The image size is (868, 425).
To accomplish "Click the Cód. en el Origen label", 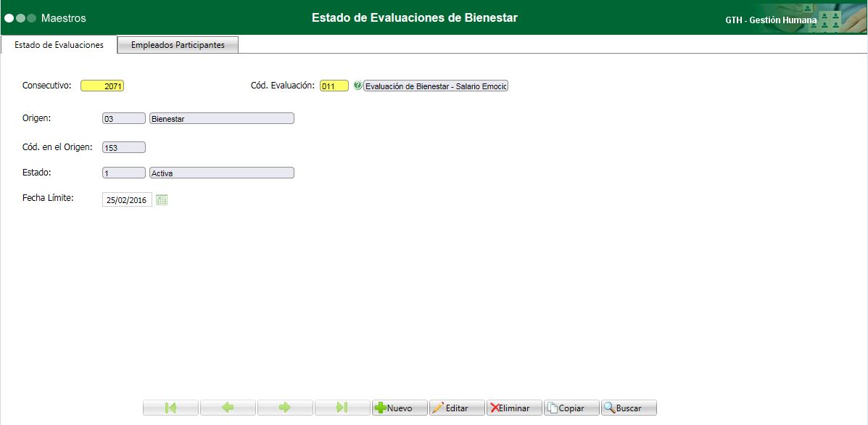I will point(57,147).
